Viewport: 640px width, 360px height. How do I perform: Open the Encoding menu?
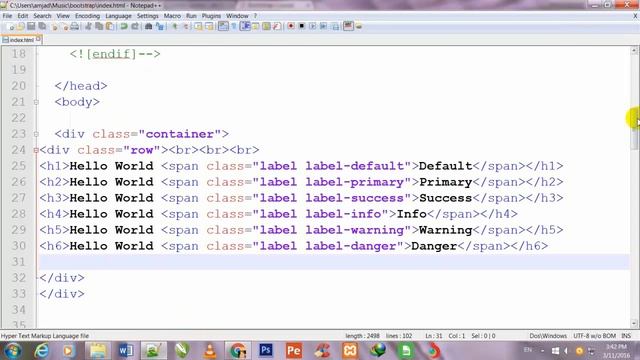87,16
